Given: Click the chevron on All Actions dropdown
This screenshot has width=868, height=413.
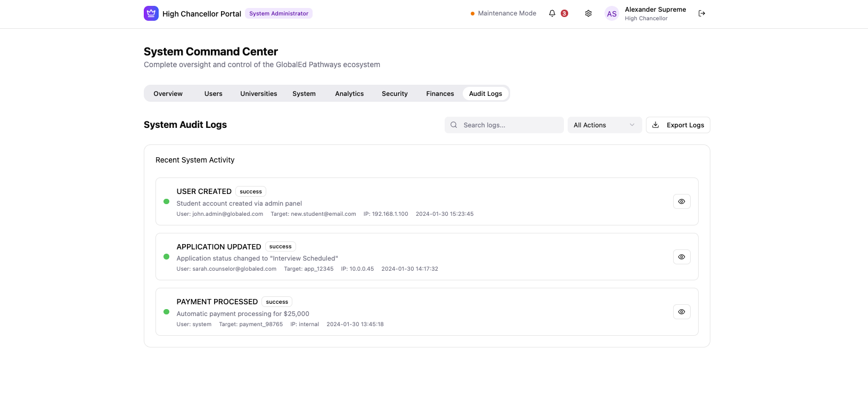Looking at the screenshot, I should [x=632, y=125].
